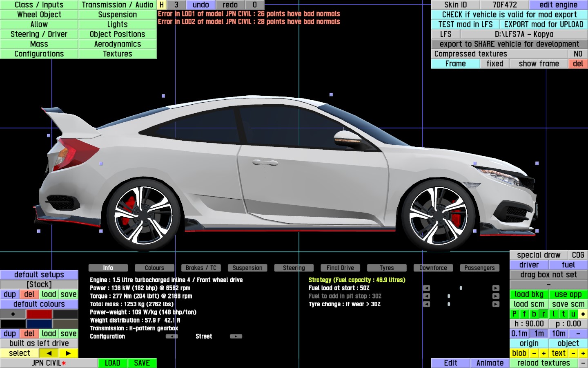588x368 pixels.
Task: Increase pit stop fuel with right arrow
Action: click(496, 296)
